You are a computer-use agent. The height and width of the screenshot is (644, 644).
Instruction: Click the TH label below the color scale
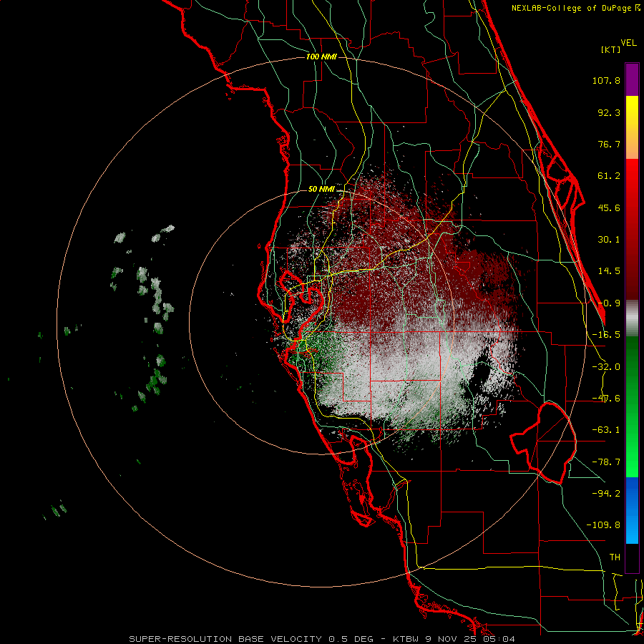(x=615, y=557)
